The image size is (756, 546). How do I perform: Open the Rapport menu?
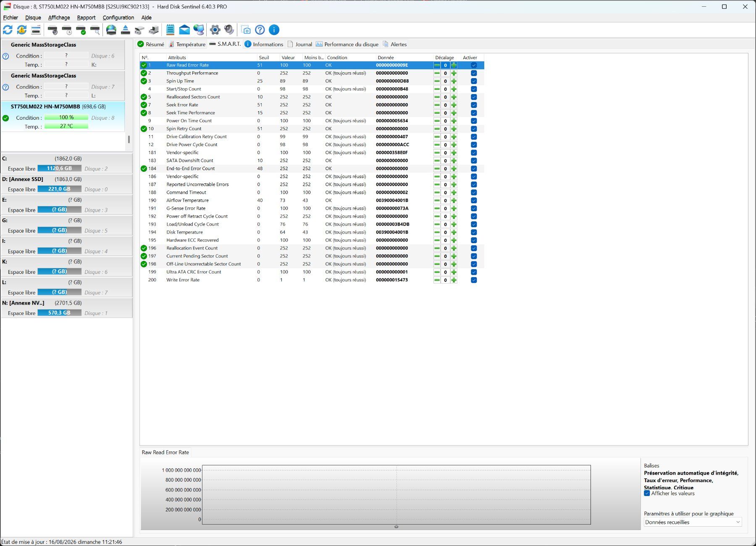pyautogui.click(x=86, y=18)
